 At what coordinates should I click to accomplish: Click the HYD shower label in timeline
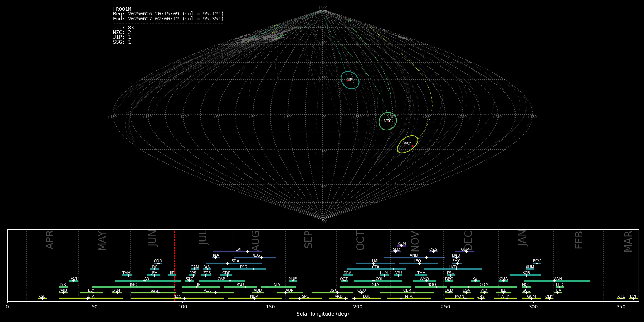coord(453,267)
